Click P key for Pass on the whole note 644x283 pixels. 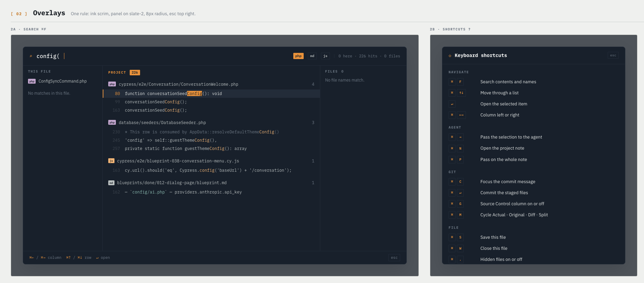(460, 160)
